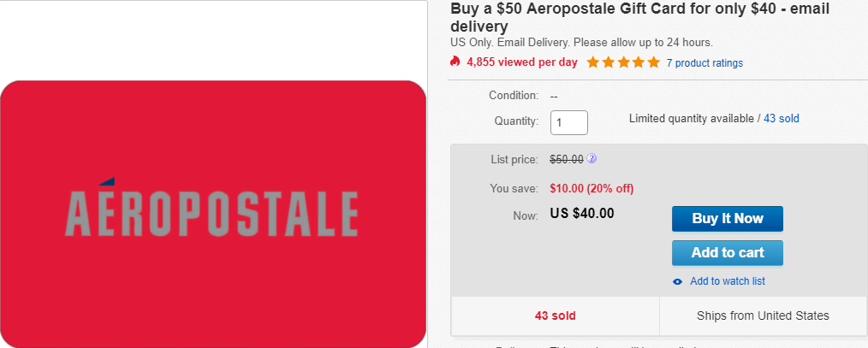Click the Add to cart button
This screenshot has height=348, width=868.
[728, 253]
